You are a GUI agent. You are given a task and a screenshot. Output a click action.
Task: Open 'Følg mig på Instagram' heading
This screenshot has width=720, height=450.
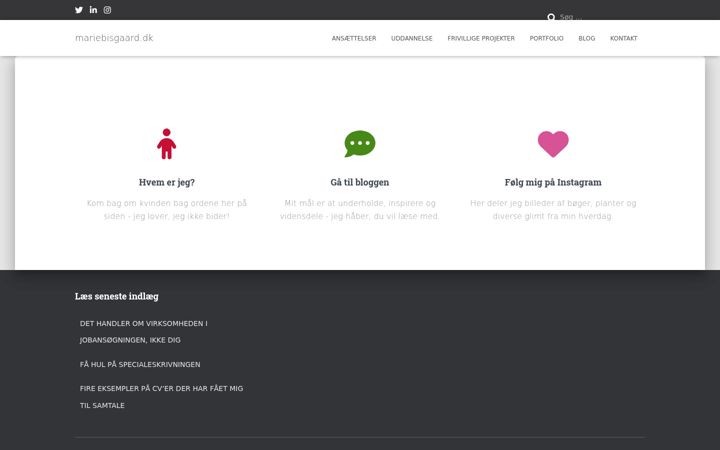(x=553, y=182)
